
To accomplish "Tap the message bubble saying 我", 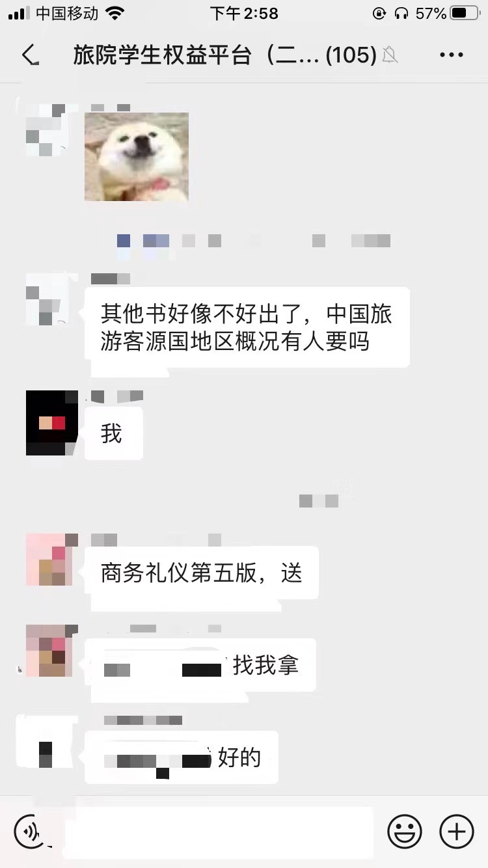I will tap(113, 433).
